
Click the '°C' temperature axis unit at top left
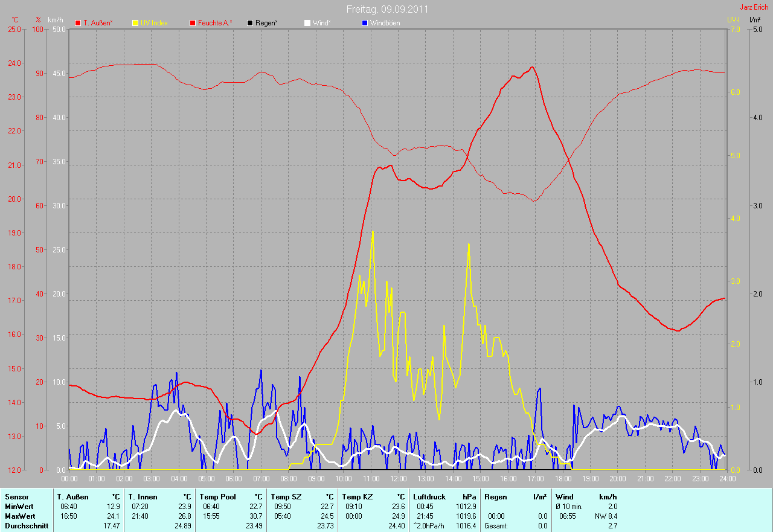click(x=15, y=20)
